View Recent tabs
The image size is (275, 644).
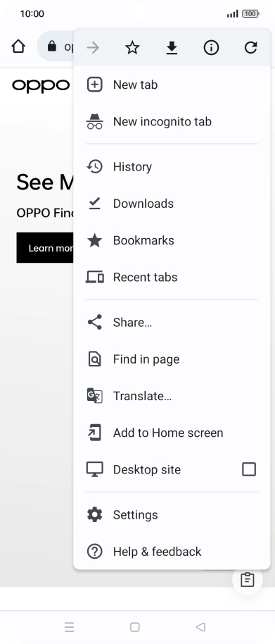click(172, 277)
